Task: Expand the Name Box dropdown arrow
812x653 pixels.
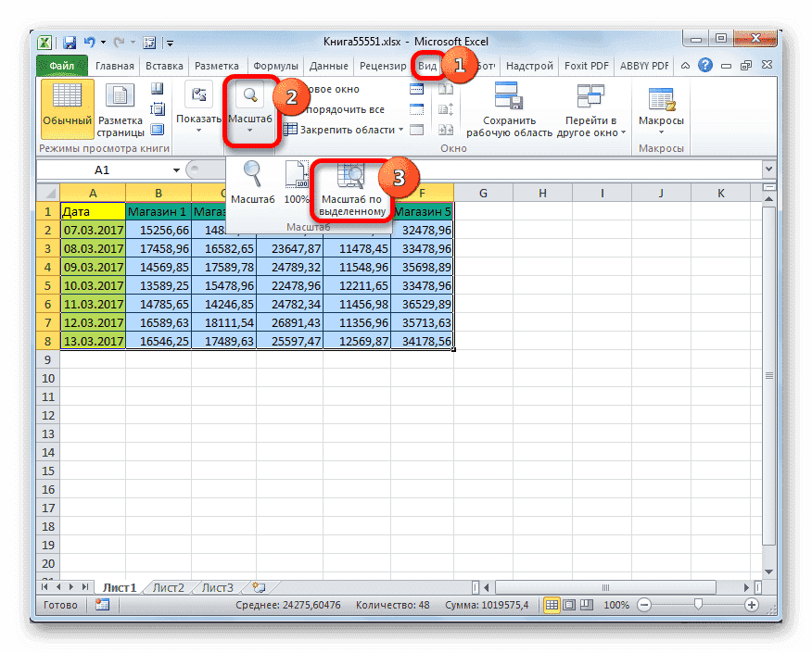Action: [179, 170]
